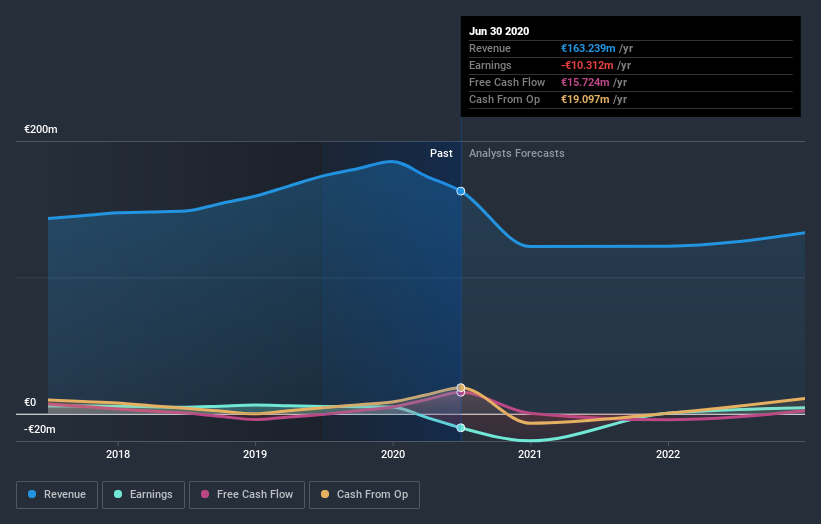Click the 2019 x-axis label

pyautogui.click(x=255, y=454)
